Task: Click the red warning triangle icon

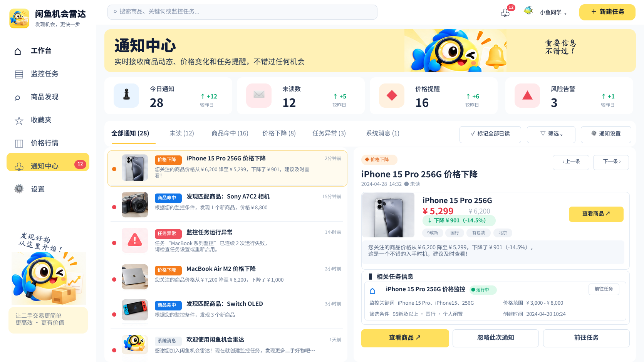Action: pyautogui.click(x=135, y=240)
